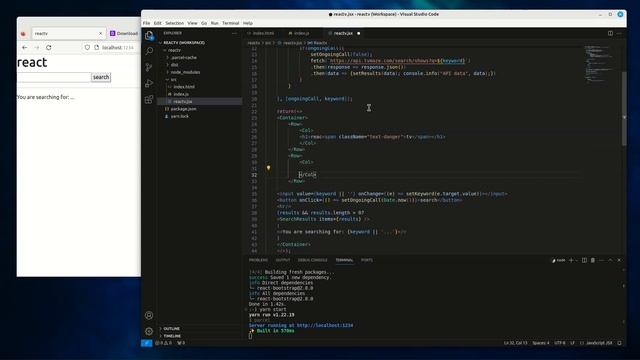Open the errors and warnings status item

pos(164,343)
